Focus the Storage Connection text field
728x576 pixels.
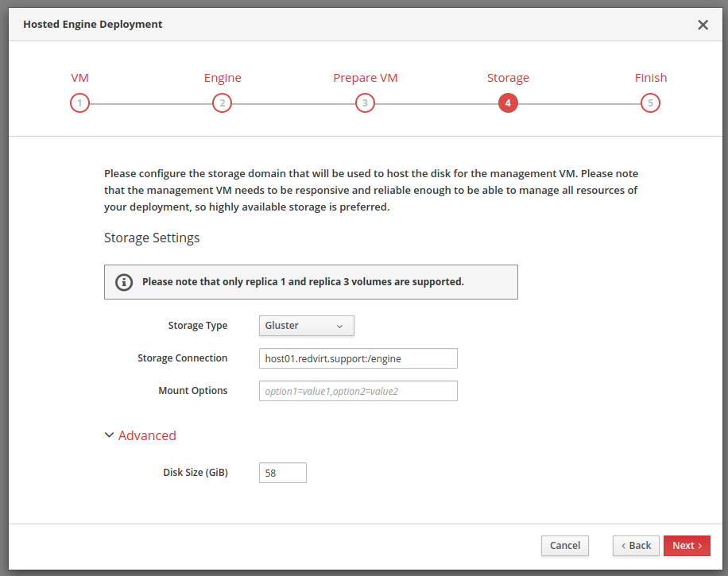coord(358,358)
